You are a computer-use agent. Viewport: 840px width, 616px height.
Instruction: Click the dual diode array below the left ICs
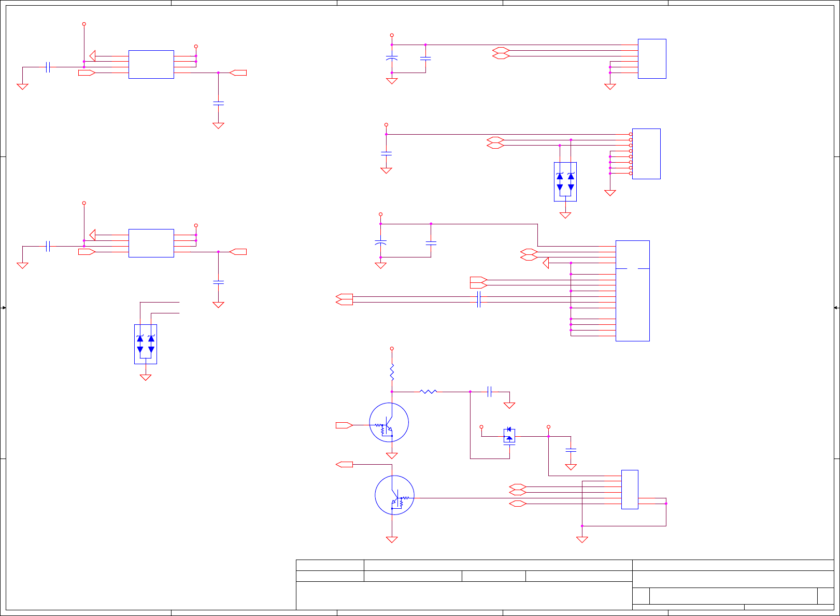[x=146, y=344]
